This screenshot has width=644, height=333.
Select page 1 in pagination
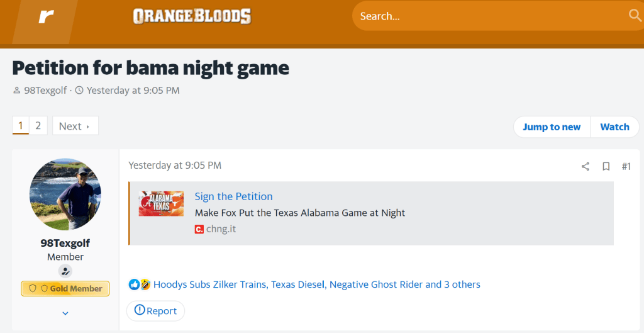[x=21, y=126]
